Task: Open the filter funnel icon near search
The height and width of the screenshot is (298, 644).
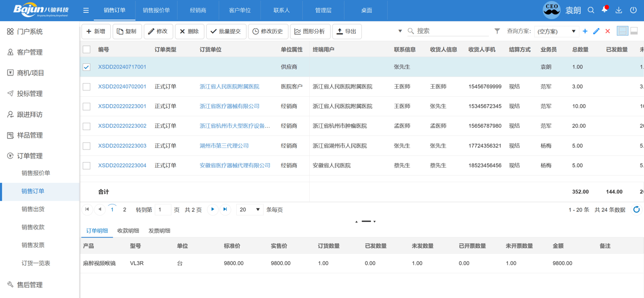Action: (497, 31)
